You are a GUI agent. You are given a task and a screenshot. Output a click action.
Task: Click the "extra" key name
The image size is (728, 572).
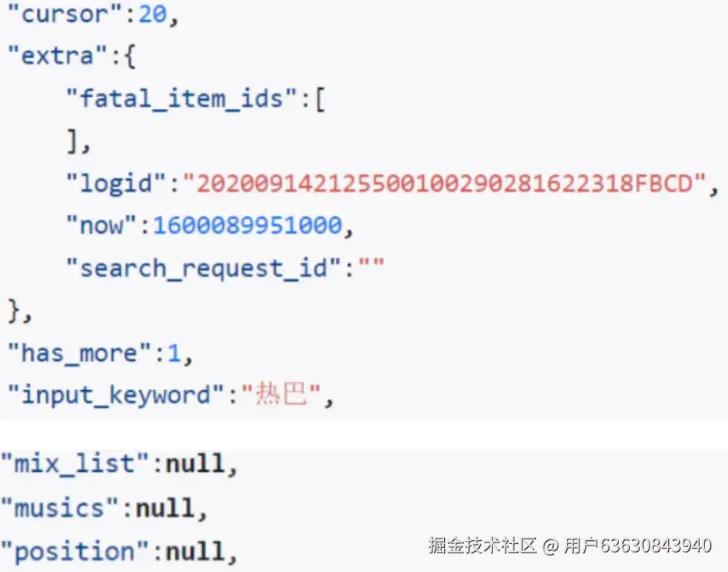tap(57, 56)
